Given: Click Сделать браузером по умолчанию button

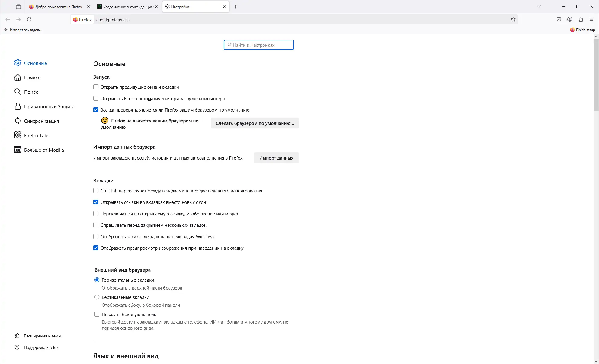Looking at the screenshot, I should pyautogui.click(x=255, y=123).
